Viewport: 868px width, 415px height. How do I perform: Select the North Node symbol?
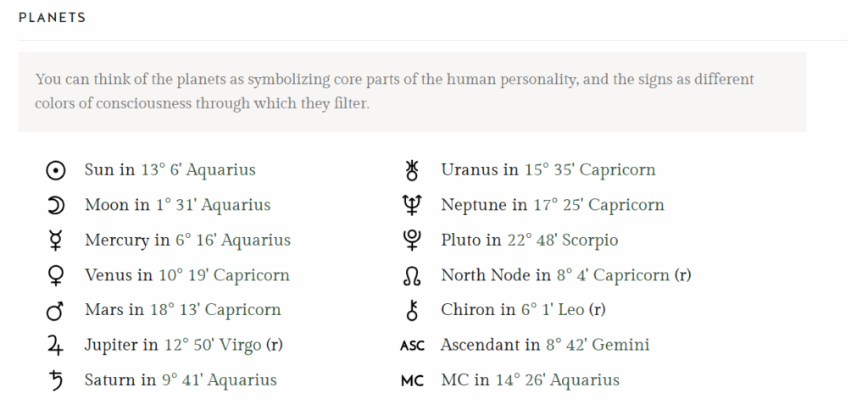tap(412, 276)
